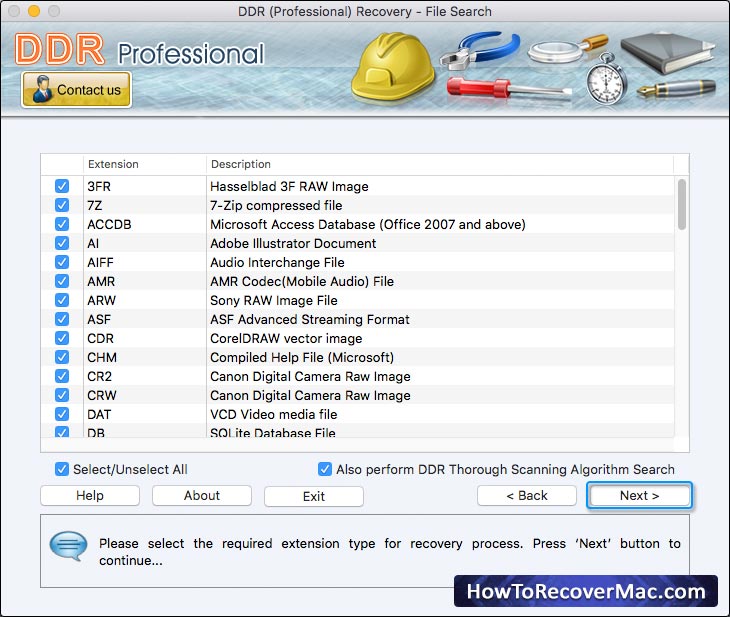The image size is (730, 617).
Task: Click the magnifying glass icon
Action: click(x=567, y=49)
